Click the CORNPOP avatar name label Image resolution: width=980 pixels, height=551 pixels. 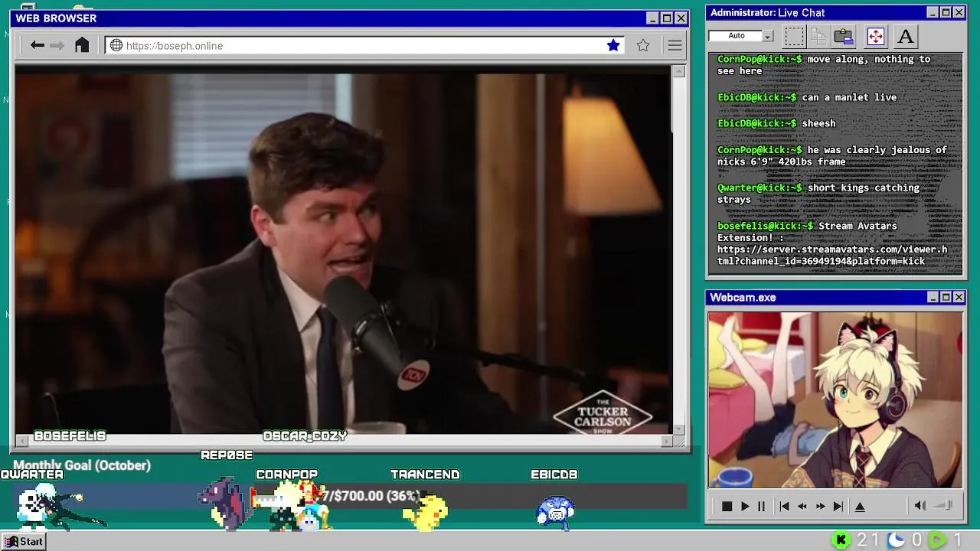point(286,474)
